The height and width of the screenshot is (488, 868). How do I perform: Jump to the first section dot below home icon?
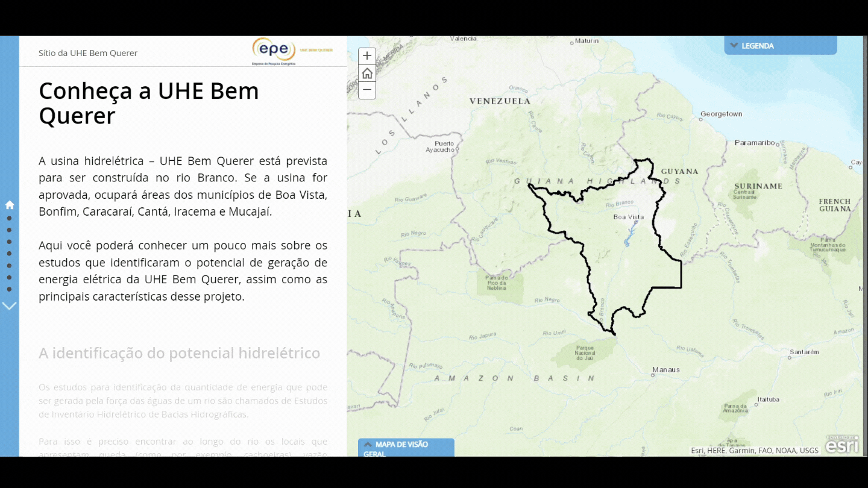(10, 218)
